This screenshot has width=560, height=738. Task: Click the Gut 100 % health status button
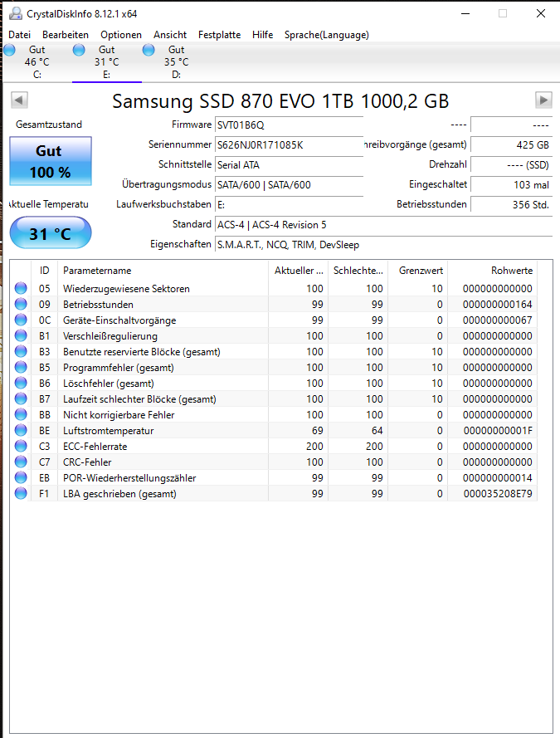point(51,161)
